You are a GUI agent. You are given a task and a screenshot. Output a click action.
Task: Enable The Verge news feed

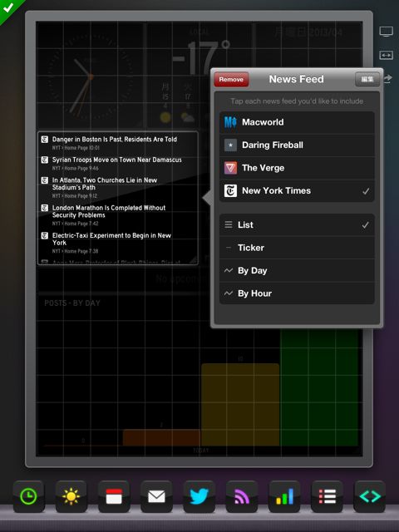pos(297,168)
